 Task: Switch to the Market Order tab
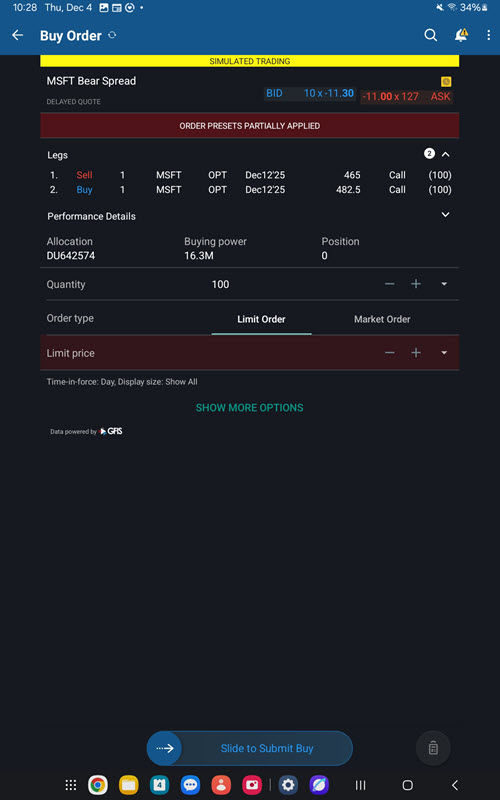382,319
